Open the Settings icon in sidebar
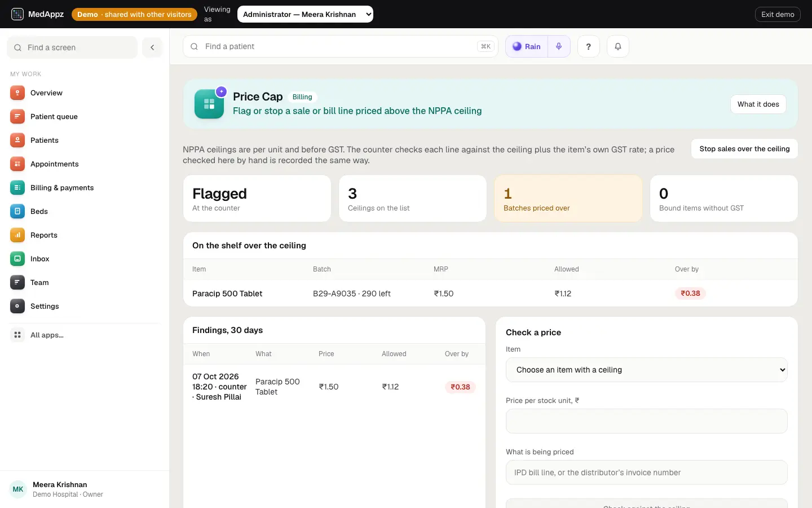The width and height of the screenshot is (812, 508). click(17, 306)
